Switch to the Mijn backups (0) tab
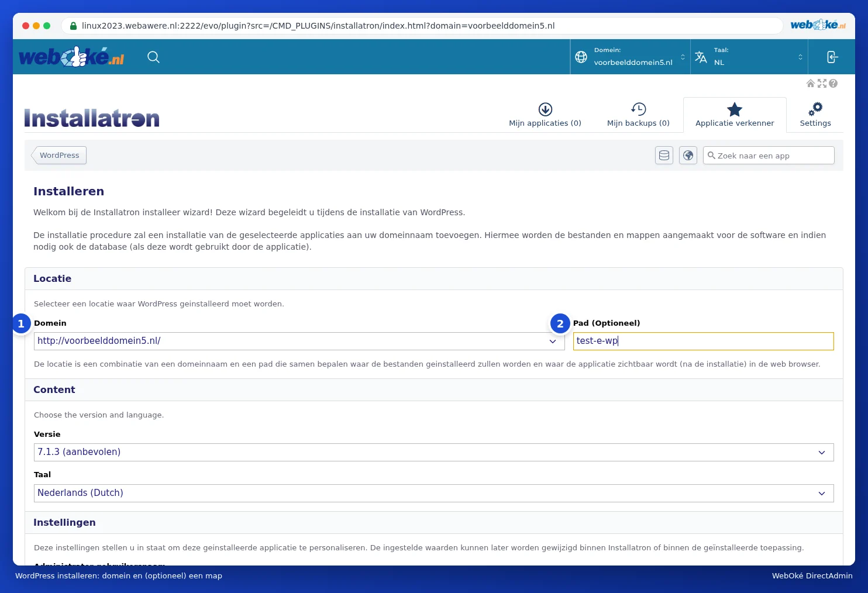 638,115
